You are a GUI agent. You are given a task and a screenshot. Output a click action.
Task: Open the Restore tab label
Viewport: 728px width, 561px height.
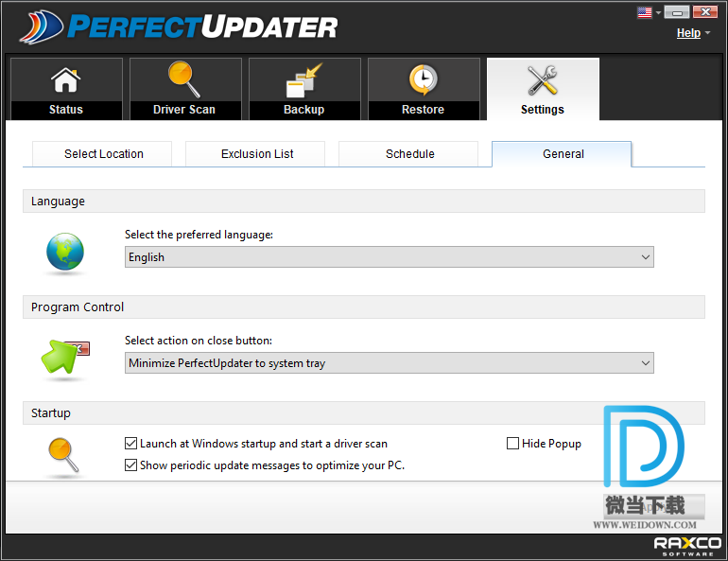click(x=423, y=110)
